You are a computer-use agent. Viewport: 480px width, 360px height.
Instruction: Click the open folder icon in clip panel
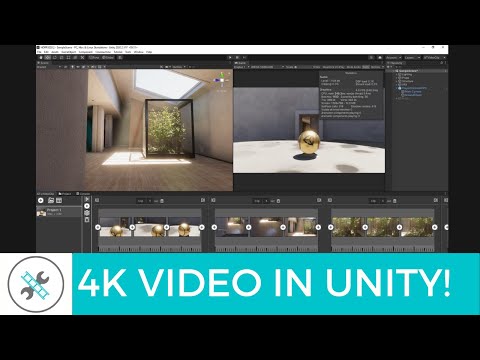point(51,200)
